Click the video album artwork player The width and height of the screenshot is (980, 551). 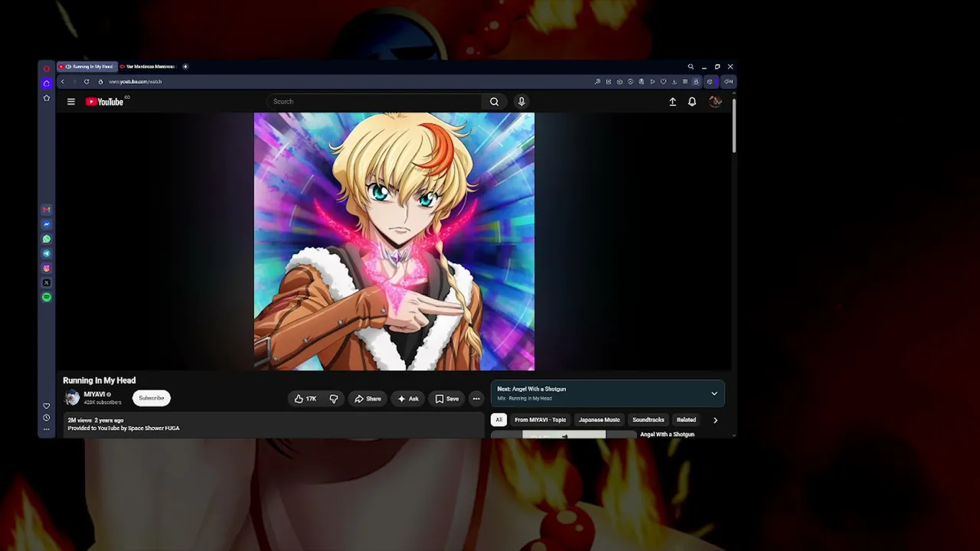click(x=394, y=242)
